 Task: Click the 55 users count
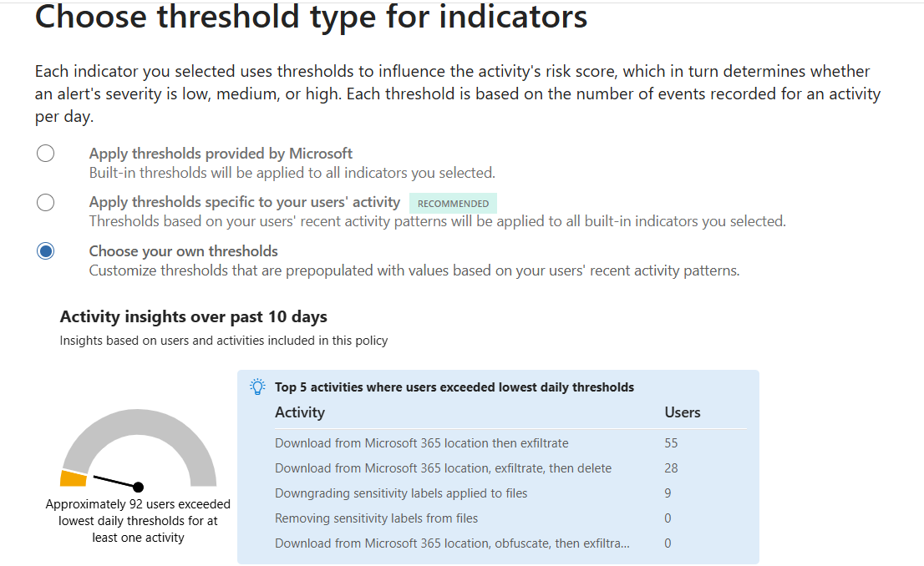pos(671,443)
